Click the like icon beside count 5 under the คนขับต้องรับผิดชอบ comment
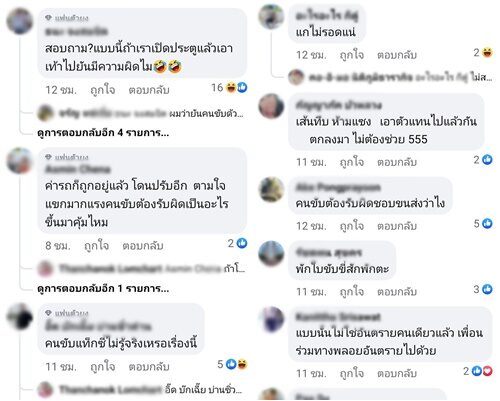 487,223
